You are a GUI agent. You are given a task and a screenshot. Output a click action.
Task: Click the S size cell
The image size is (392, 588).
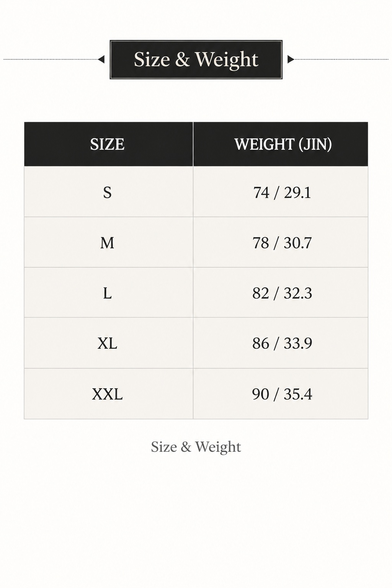[x=109, y=192]
